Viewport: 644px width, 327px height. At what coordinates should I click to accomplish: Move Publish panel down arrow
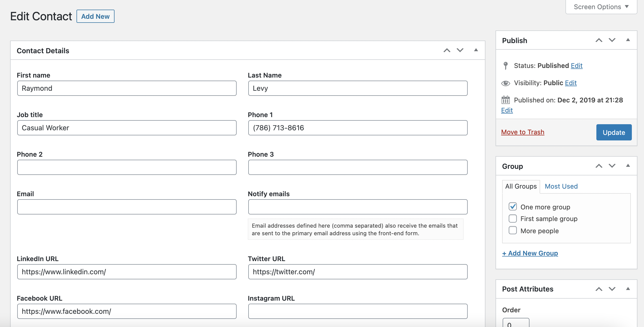tap(612, 40)
